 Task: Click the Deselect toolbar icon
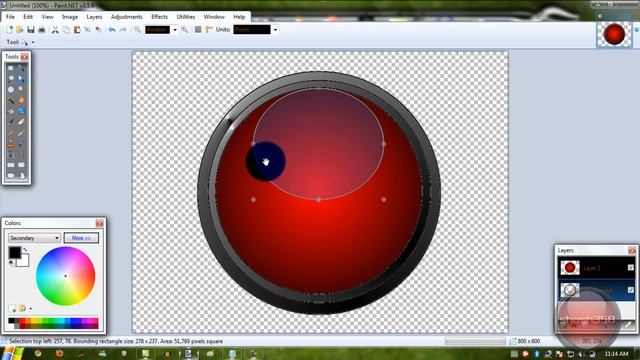tap(98, 29)
